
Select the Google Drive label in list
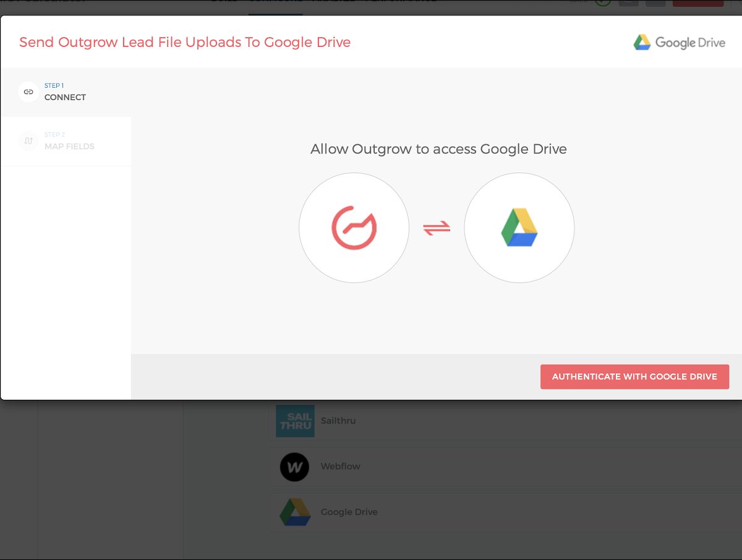(349, 512)
